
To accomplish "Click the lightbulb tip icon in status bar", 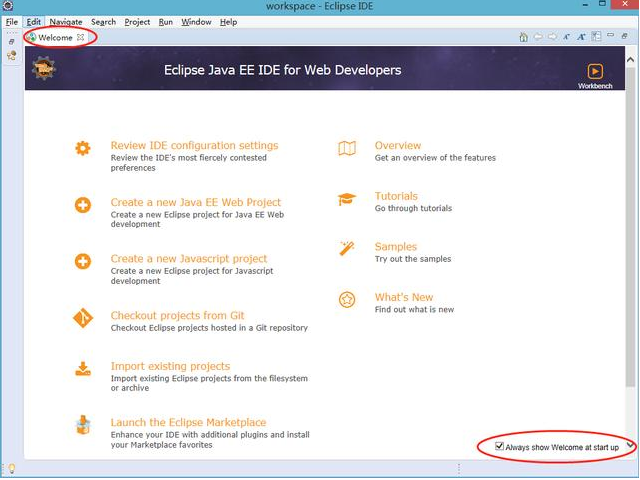I will coord(11,468).
